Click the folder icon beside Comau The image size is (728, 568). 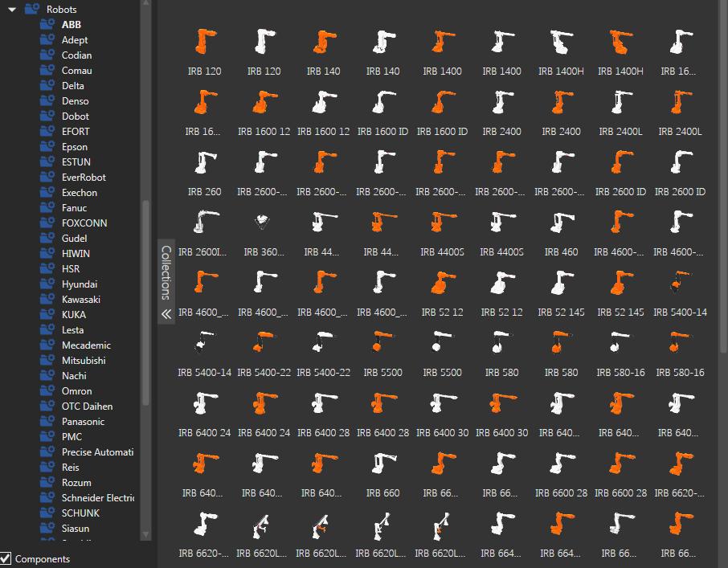47,70
